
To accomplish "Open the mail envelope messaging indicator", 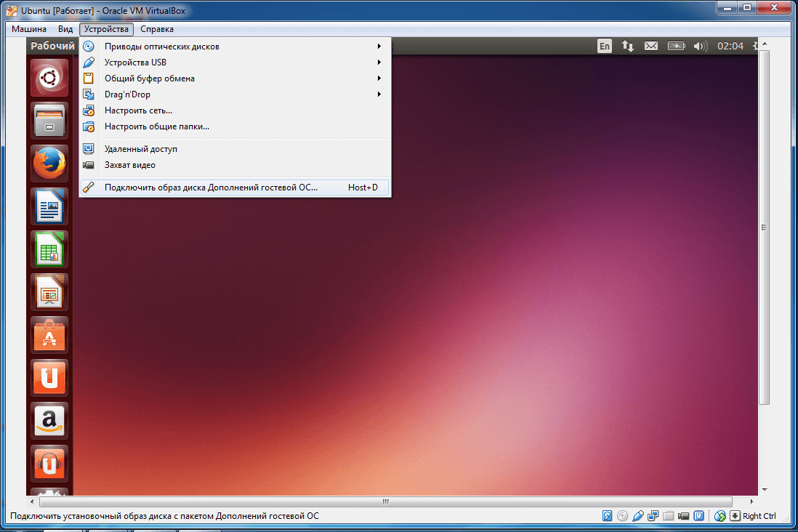I will 651,46.
